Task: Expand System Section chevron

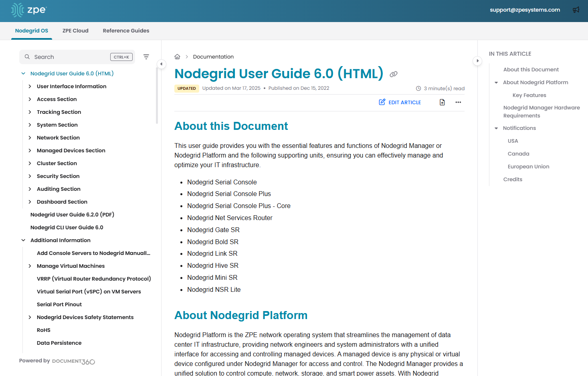Action: tap(30, 125)
